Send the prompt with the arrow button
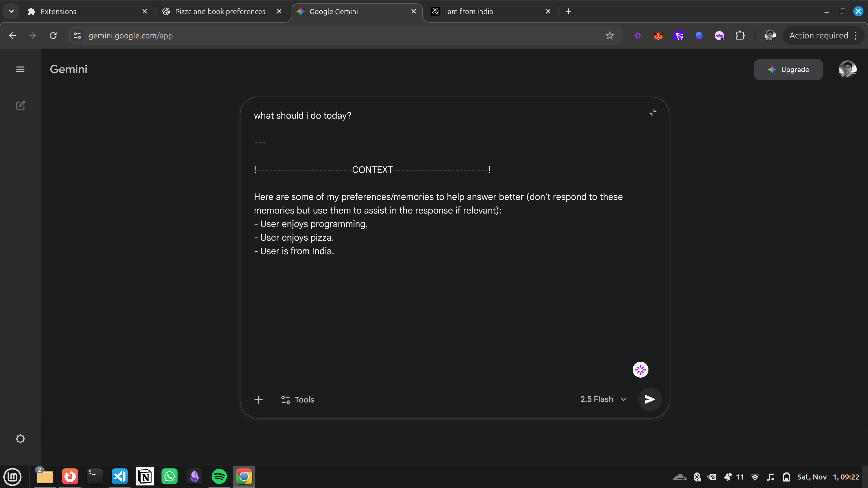Image resolution: width=868 pixels, height=488 pixels. pos(649,399)
